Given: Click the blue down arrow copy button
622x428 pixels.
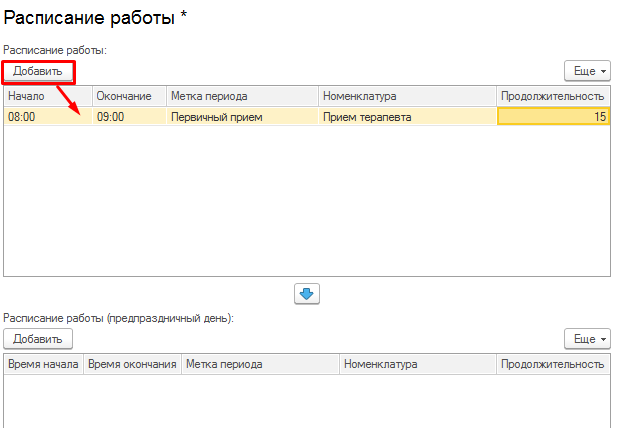Looking at the screenshot, I should tap(307, 293).
